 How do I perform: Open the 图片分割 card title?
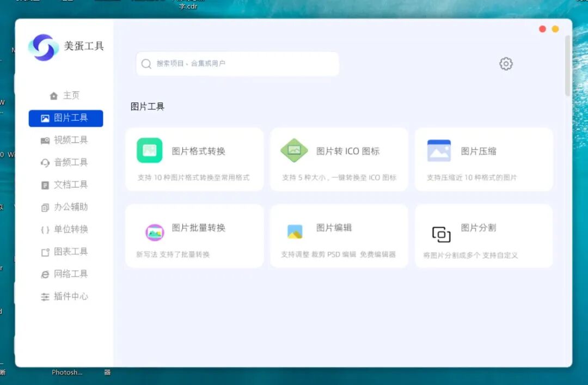(479, 228)
